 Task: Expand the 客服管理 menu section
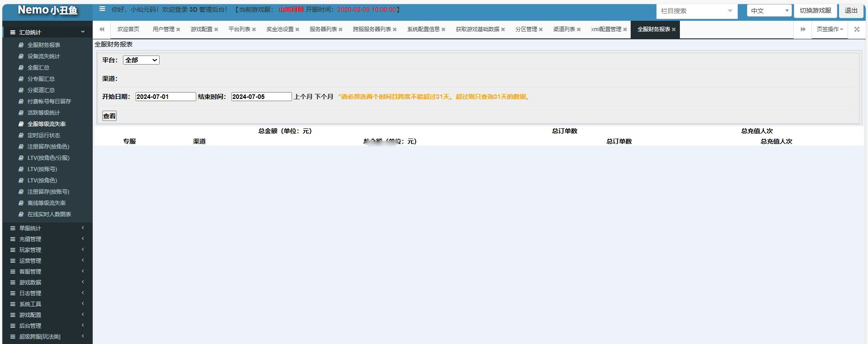(x=47, y=271)
